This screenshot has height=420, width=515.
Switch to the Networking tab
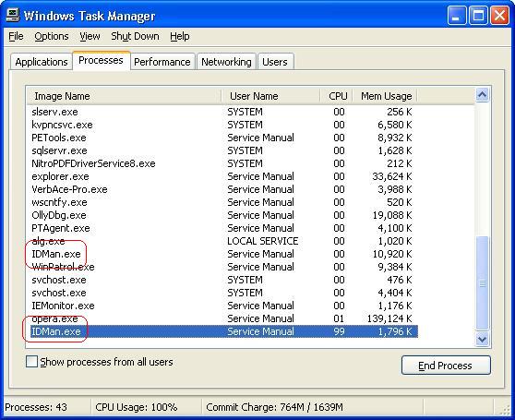(x=226, y=62)
